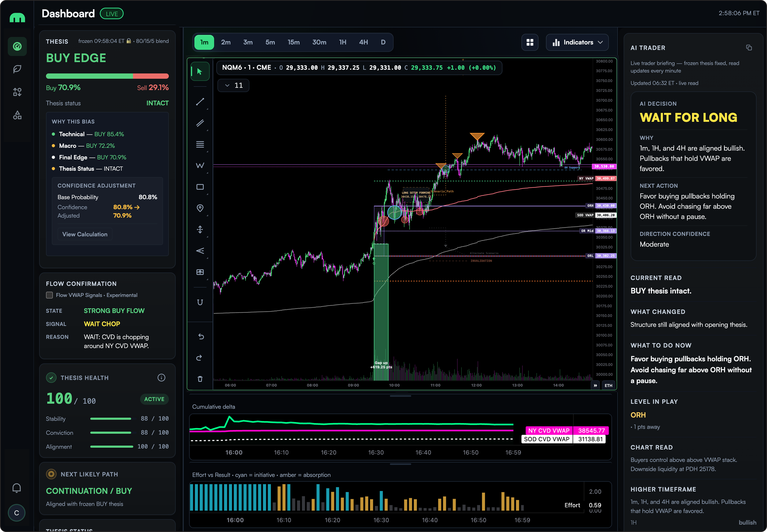Switch to the 5m timeframe

tap(270, 42)
